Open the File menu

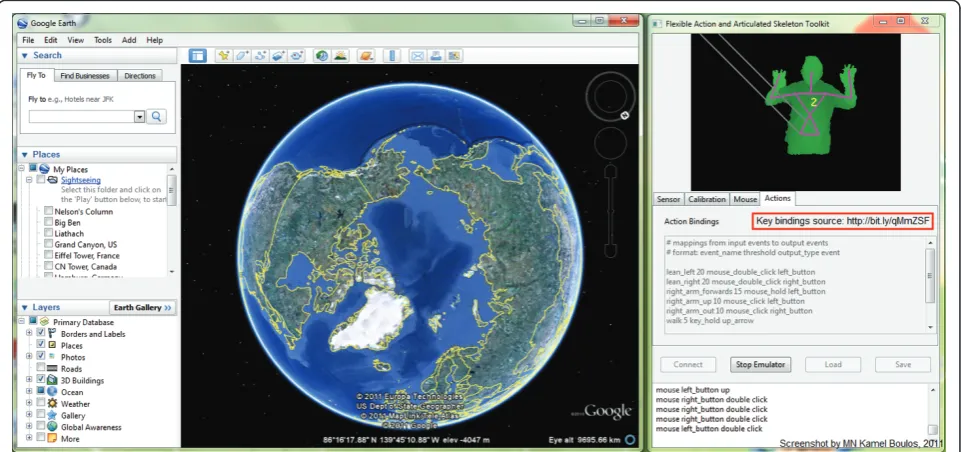point(28,40)
